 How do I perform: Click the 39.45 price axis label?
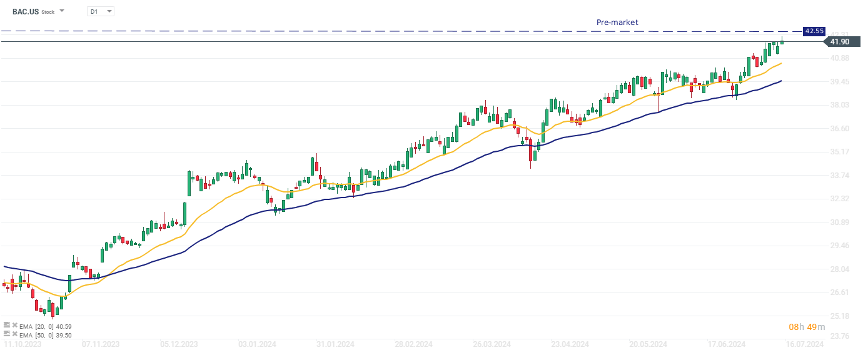(x=839, y=81)
